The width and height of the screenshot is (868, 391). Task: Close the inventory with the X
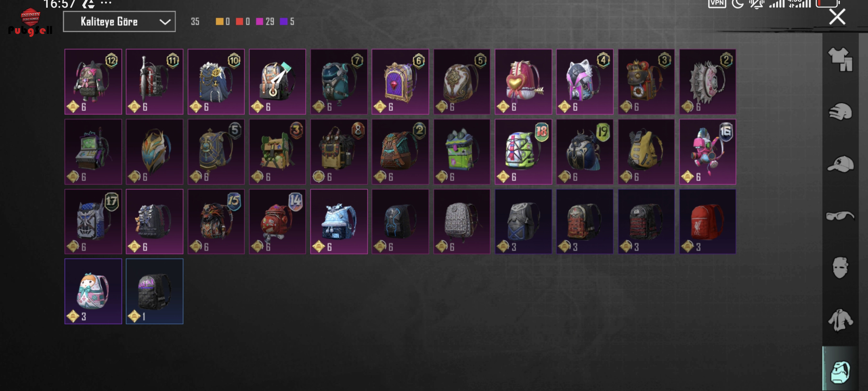pyautogui.click(x=837, y=17)
